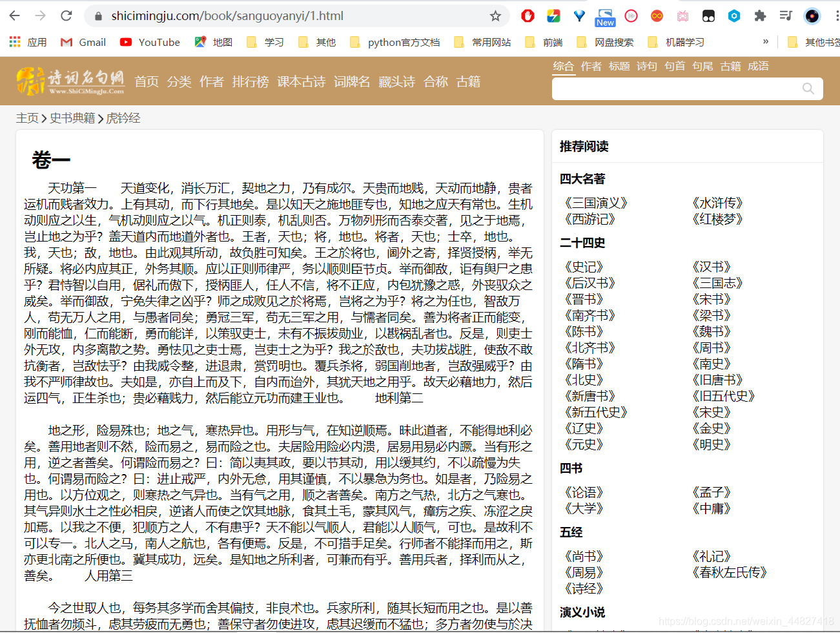
Task: Open 《史记》 link
Action: click(583, 267)
